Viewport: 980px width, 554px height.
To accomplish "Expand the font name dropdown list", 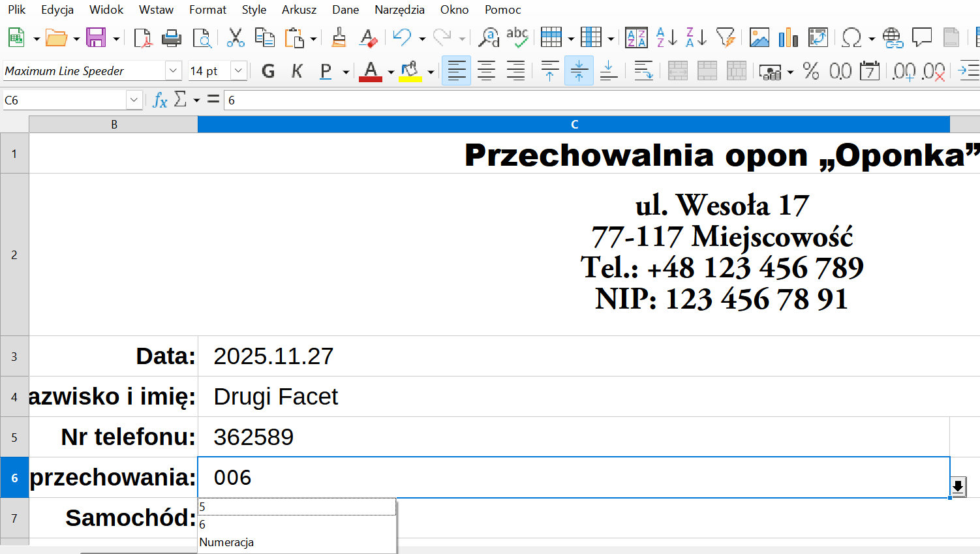I will click(x=173, y=70).
